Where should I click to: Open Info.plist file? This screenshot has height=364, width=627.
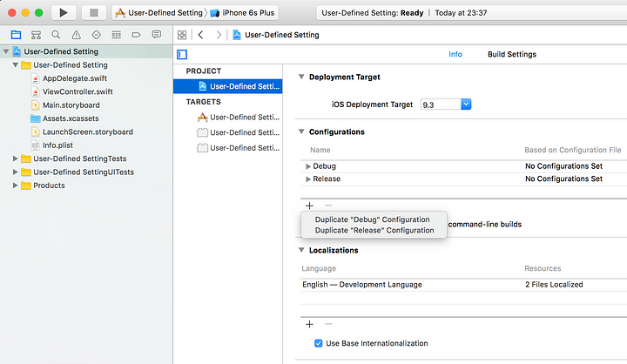pyautogui.click(x=57, y=145)
